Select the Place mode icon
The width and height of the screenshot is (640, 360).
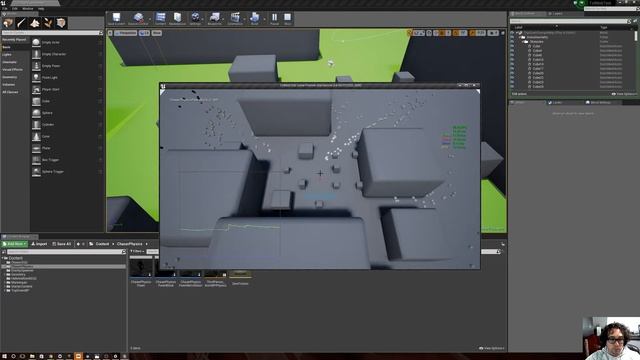tap(8, 23)
